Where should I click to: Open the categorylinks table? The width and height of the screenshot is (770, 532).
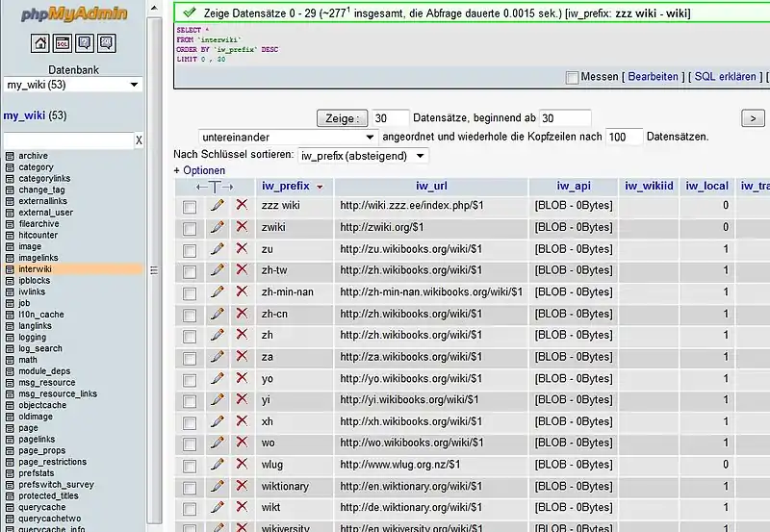coord(44,179)
